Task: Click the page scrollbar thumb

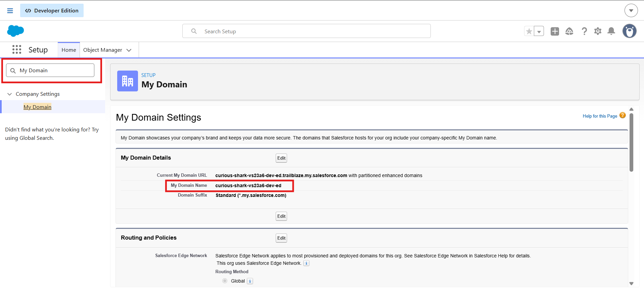Action: [631, 142]
